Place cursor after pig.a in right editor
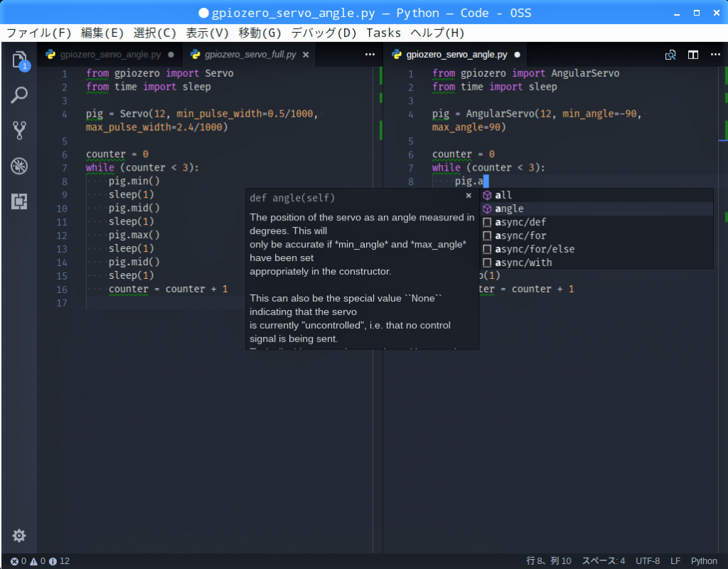The image size is (728, 569). [483, 181]
